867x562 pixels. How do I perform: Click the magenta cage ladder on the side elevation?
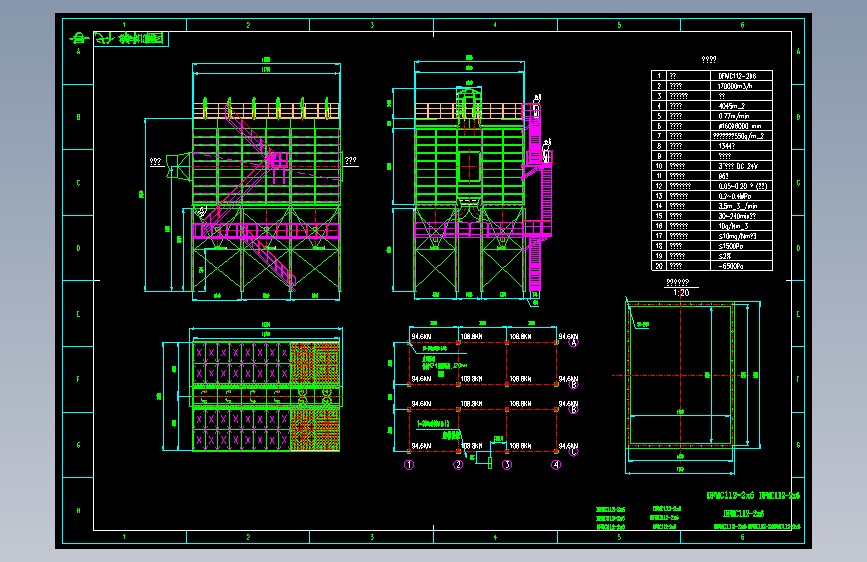coord(535,199)
